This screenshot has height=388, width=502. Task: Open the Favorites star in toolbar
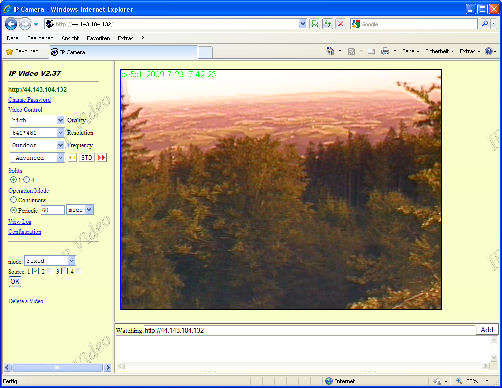click(x=10, y=52)
